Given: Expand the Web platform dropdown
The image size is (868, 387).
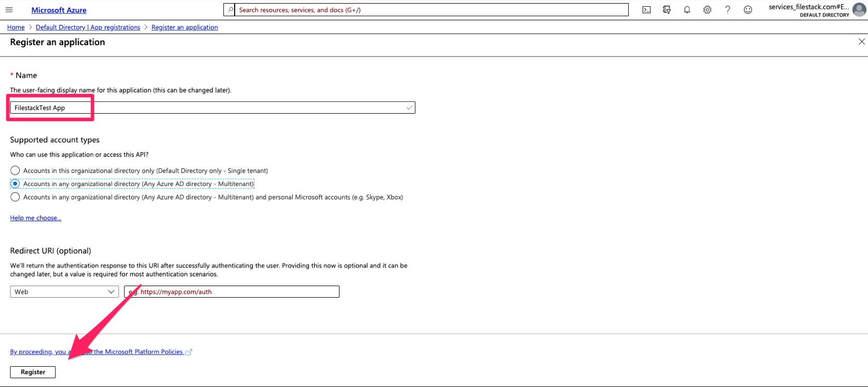Looking at the screenshot, I should coord(64,292).
